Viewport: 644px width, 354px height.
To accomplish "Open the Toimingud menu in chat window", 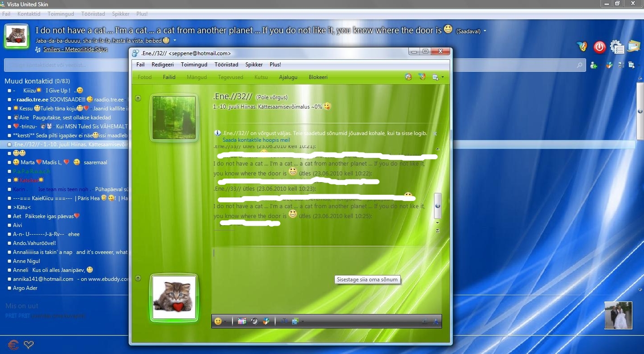I will click(194, 65).
